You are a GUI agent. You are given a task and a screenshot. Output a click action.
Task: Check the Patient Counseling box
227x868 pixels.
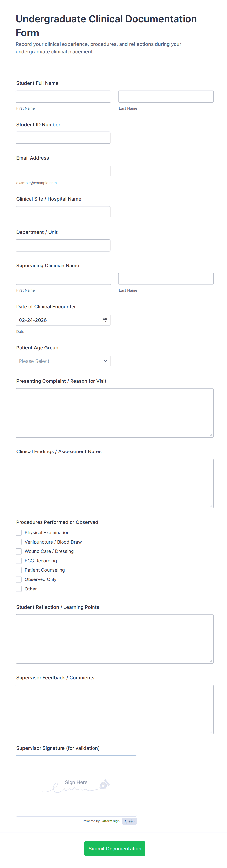click(x=19, y=570)
